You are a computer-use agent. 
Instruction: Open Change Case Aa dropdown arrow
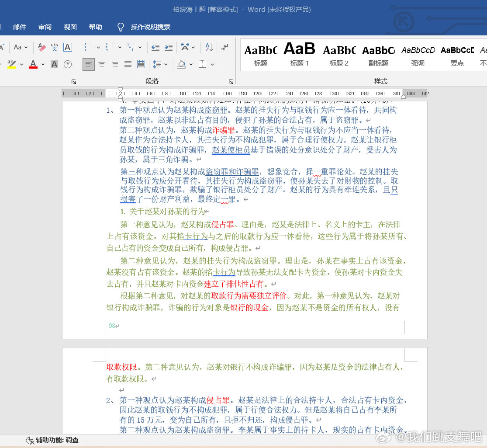pos(26,48)
